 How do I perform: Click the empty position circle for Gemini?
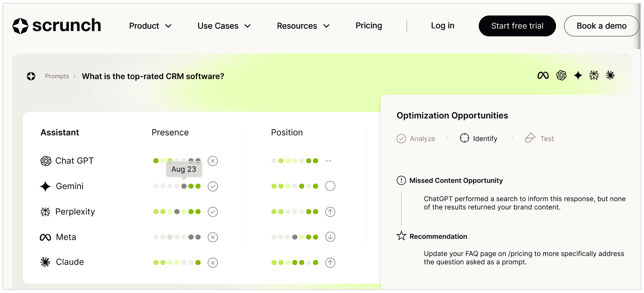point(330,186)
